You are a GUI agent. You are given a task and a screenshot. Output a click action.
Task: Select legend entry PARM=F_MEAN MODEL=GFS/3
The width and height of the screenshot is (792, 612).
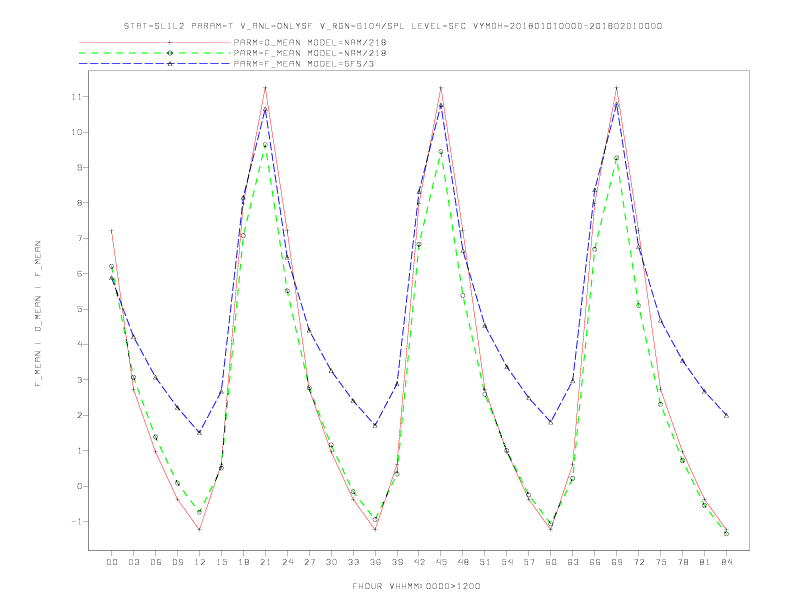coord(304,64)
